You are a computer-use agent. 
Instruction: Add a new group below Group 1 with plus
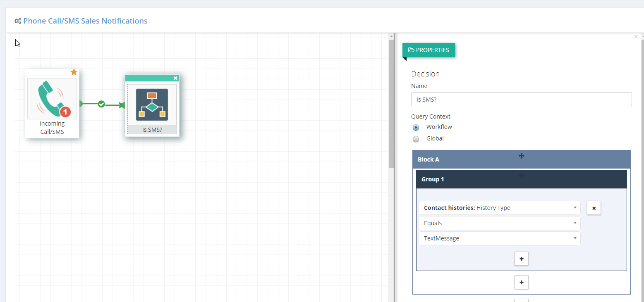(x=522, y=282)
